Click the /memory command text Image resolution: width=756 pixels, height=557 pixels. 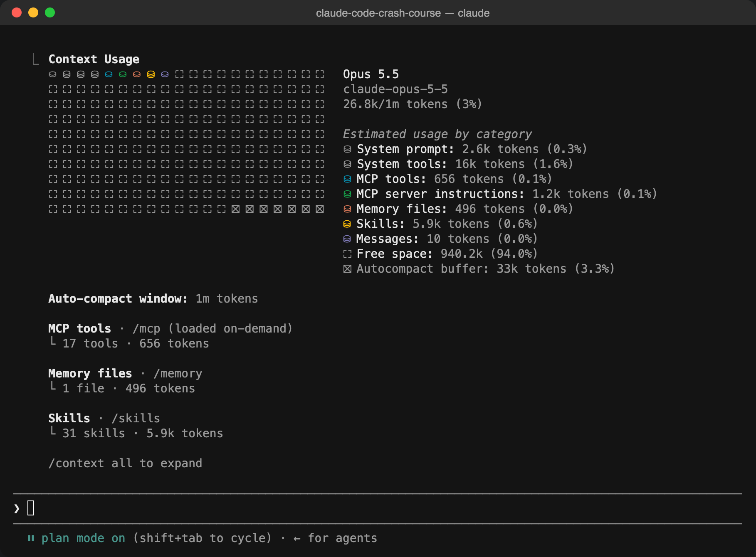point(178,374)
